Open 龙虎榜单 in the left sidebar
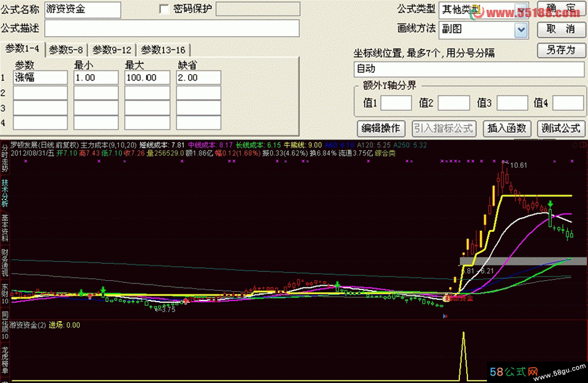 (x=5, y=362)
